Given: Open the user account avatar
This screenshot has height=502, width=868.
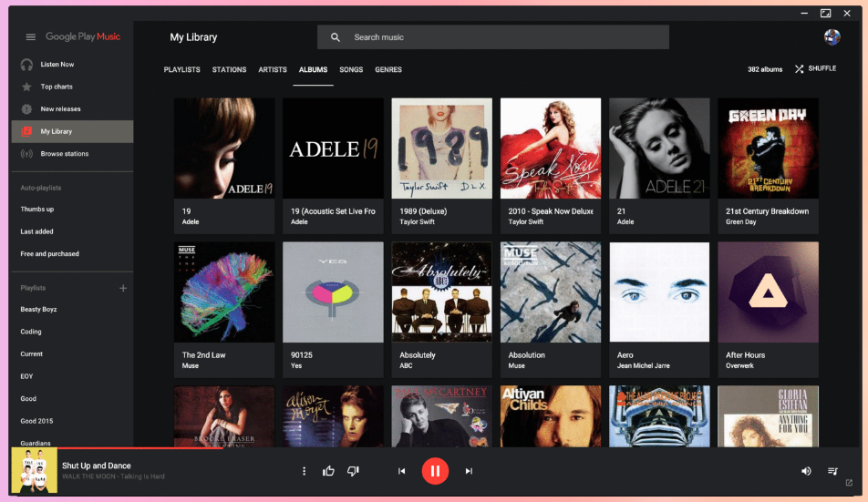Looking at the screenshot, I should [x=832, y=37].
